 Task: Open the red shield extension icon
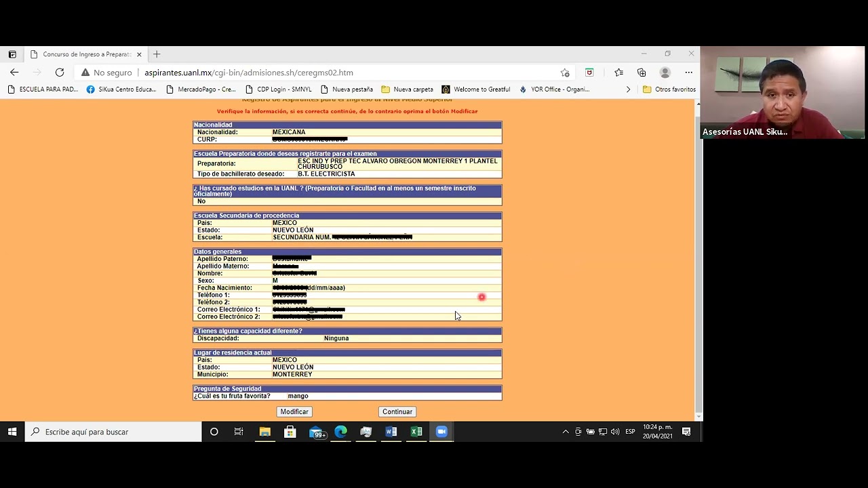(589, 73)
